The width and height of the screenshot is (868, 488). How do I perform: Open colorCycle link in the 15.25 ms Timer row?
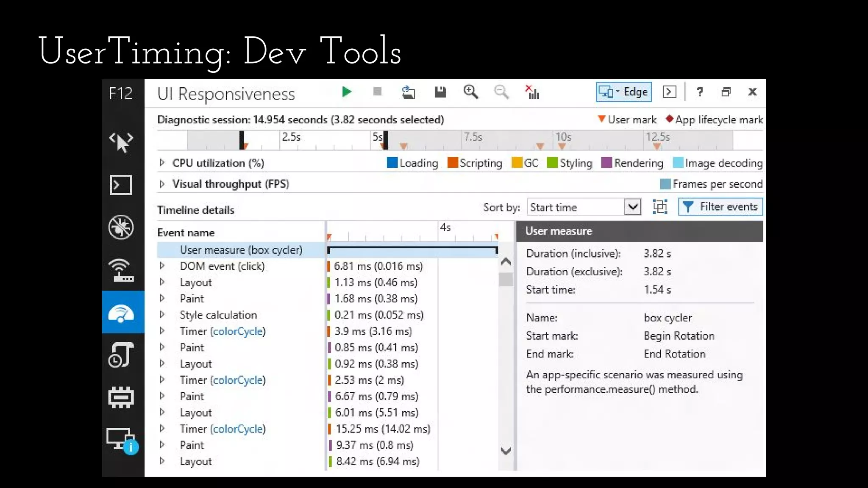pyautogui.click(x=237, y=429)
